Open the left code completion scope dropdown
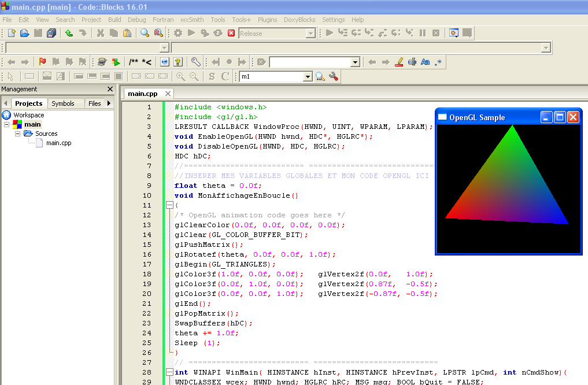Viewport: 588px width, 385px height. coord(164,47)
